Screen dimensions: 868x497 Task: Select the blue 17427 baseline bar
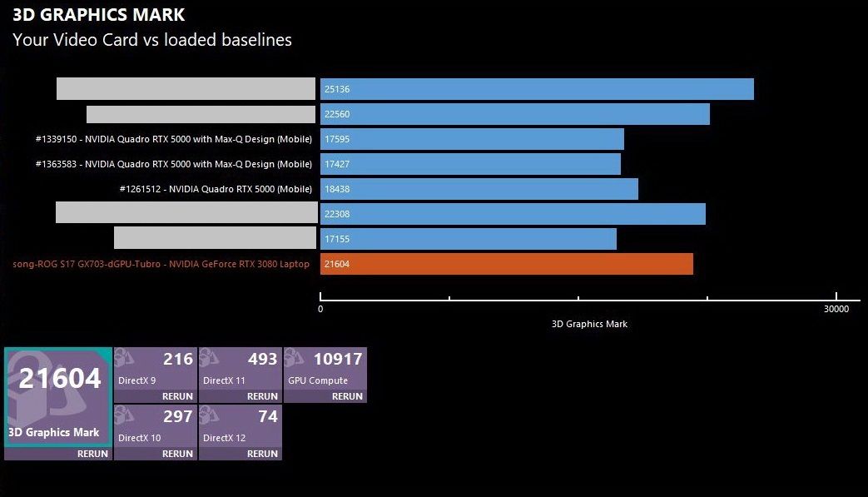pos(470,164)
